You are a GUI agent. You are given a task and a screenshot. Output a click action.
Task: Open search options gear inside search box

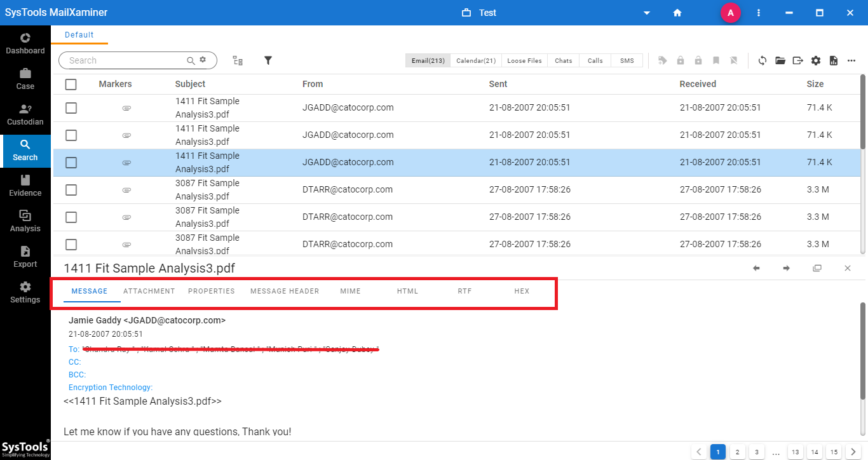click(x=203, y=60)
